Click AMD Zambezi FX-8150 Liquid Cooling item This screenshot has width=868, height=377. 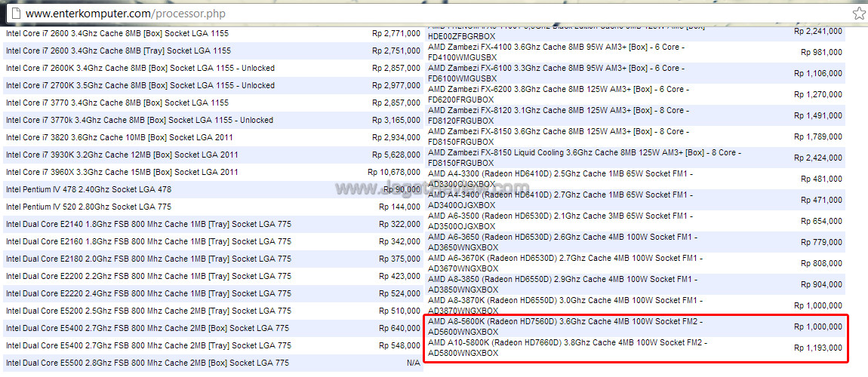pyautogui.click(x=584, y=157)
